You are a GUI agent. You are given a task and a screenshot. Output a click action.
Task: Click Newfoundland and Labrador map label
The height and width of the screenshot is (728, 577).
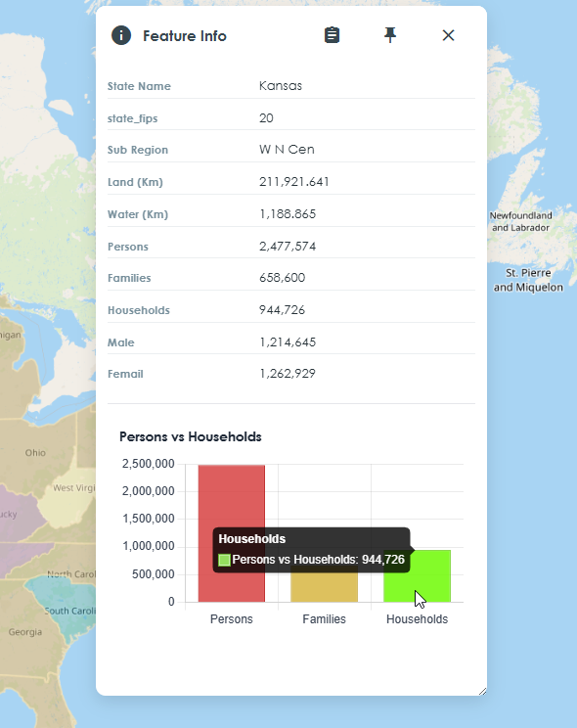[x=521, y=221]
